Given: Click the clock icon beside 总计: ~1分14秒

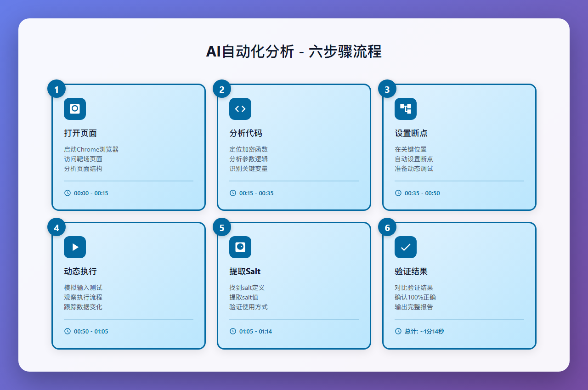Looking at the screenshot, I should click(397, 331).
